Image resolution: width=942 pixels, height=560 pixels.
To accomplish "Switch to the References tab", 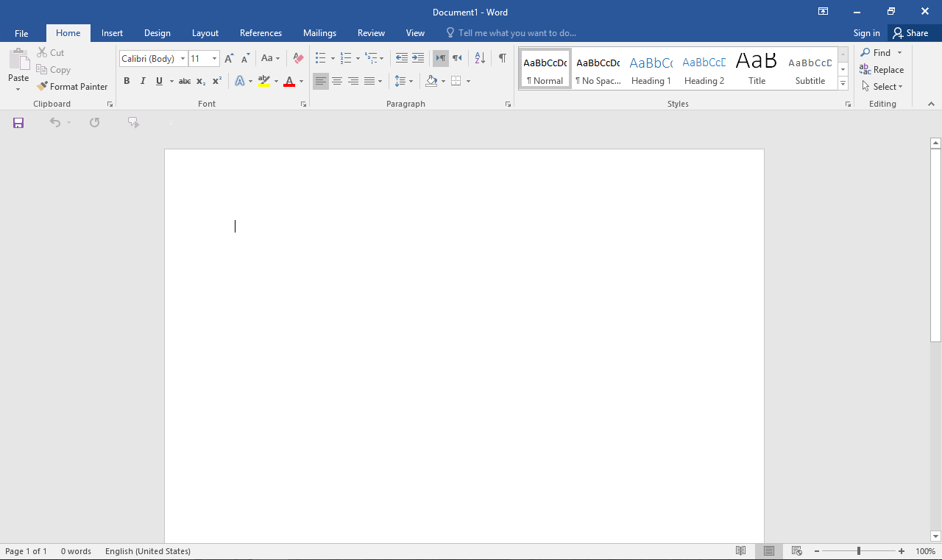I will tap(261, 33).
